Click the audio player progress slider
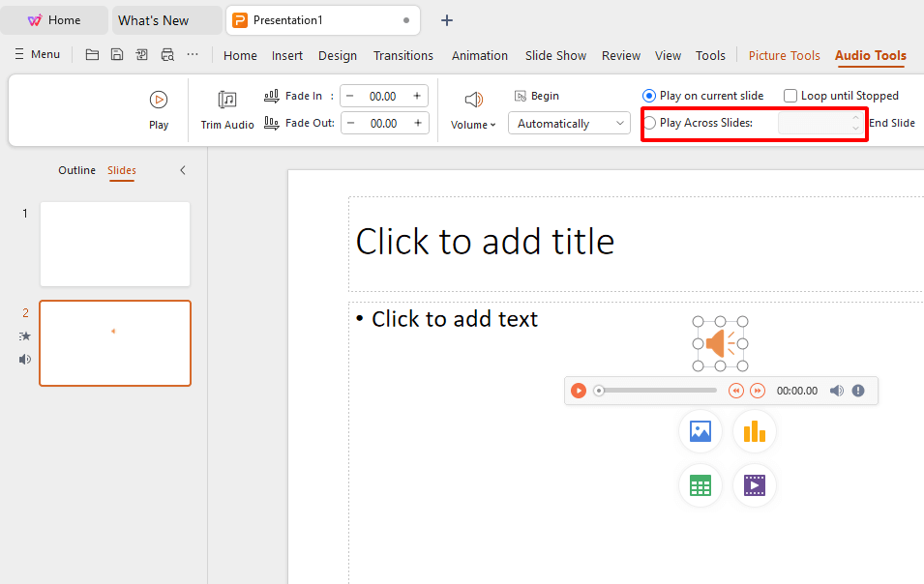This screenshot has height=584, width=924. 658,391
